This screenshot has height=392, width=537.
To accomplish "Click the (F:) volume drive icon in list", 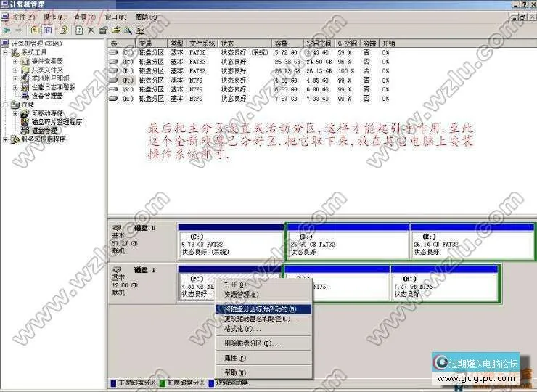I will coord(113,80).
